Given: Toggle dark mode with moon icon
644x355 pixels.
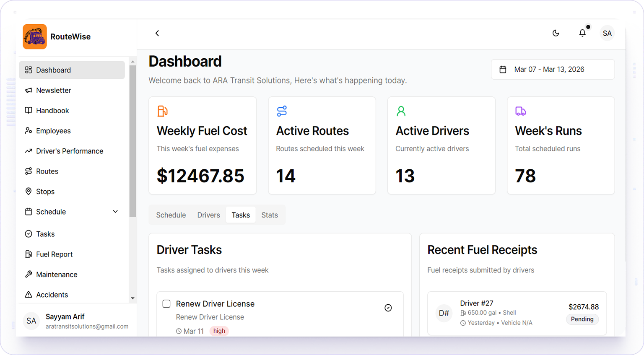Looking at the screenshot, I should click(x=556, y=33).
